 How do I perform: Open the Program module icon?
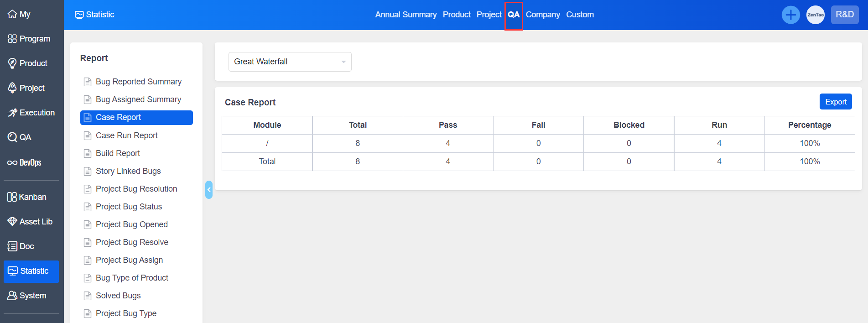click(12, 39)
